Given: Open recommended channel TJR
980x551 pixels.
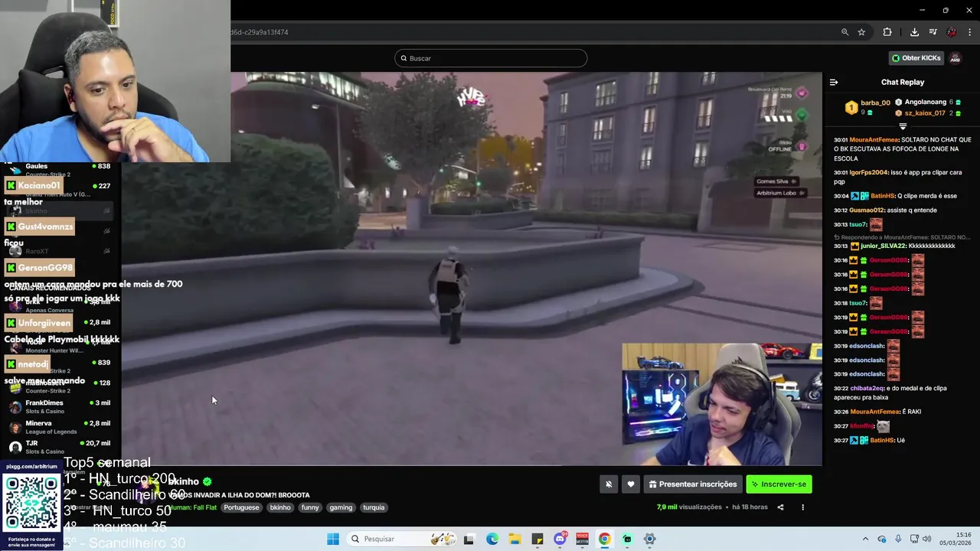Looking at the screenshot, I should (61, 447).
